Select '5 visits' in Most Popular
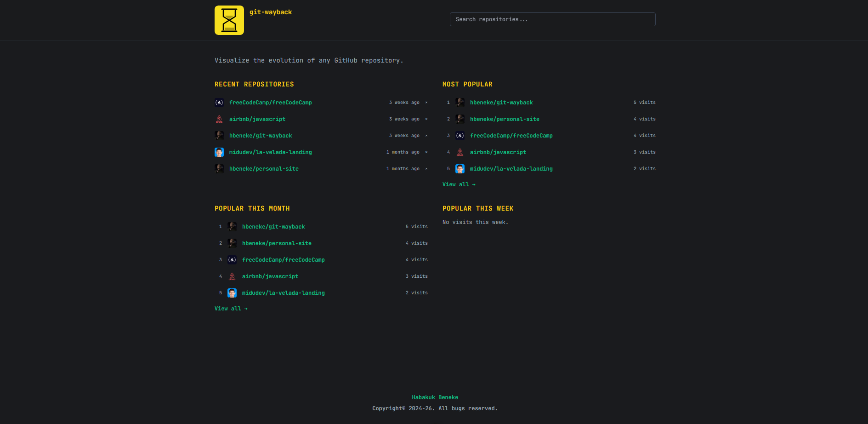 (645, 103)
